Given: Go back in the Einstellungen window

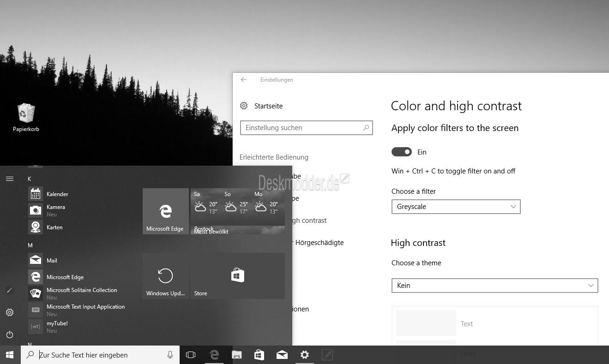Looking at the screenshot, I should tap(244, 80).
